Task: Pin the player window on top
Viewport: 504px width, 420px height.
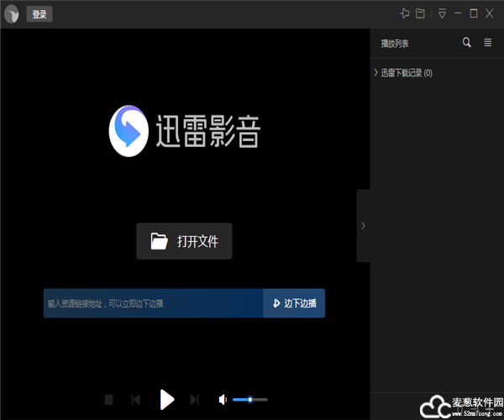Action: pyautogui.click(x=405, y=13)
